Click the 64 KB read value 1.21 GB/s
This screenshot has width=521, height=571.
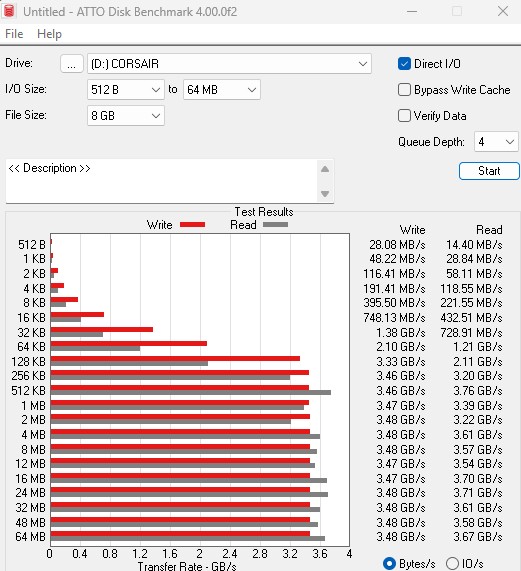click(478, 347)
